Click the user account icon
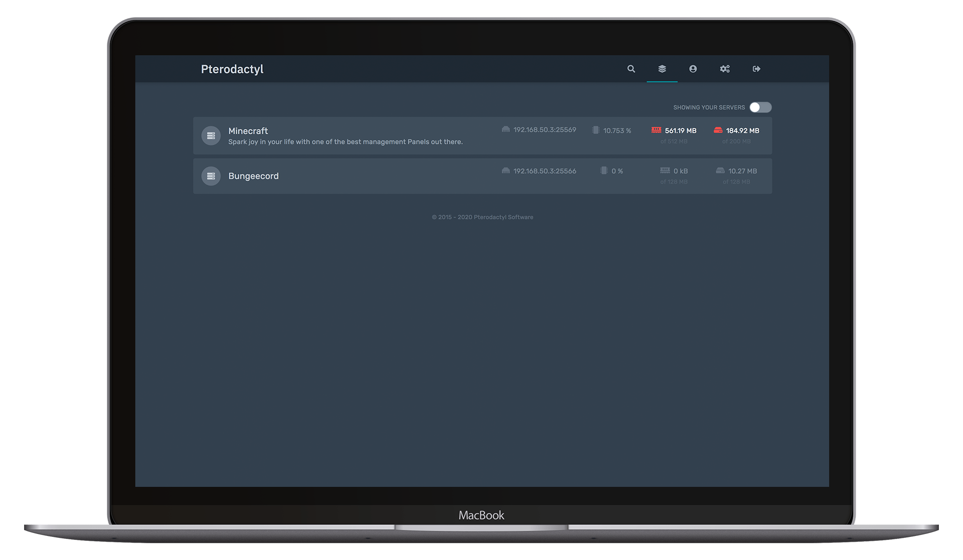The width and height of the screenshot is (963, 560). click(x=693, y=69)
